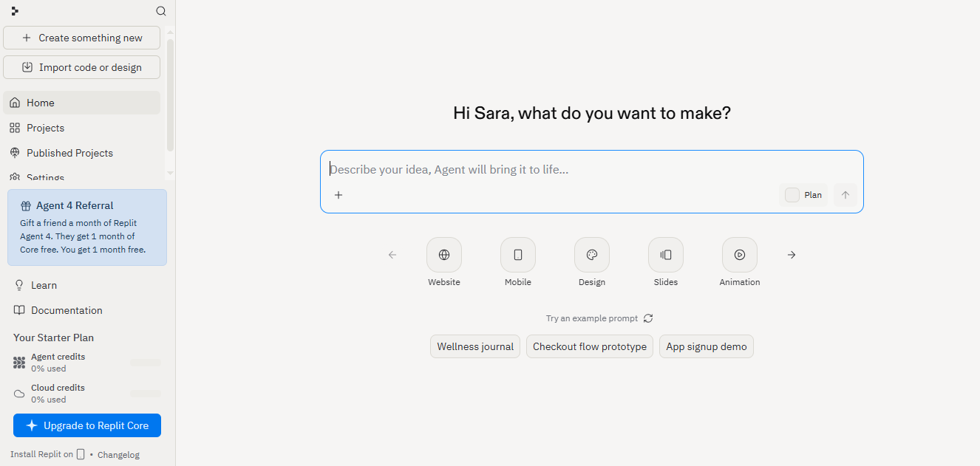Click the plus attach icon in prompt box
980x466 pixels.
pos(338,195)
